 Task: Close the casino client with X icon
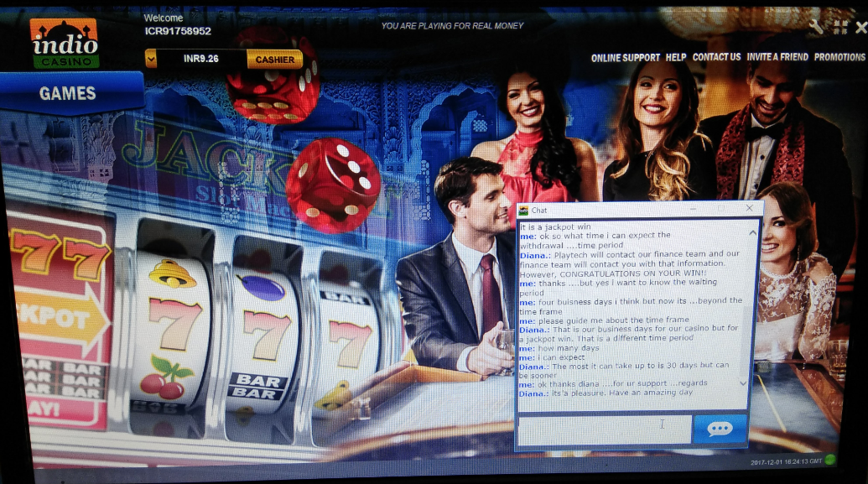(861, 27)
